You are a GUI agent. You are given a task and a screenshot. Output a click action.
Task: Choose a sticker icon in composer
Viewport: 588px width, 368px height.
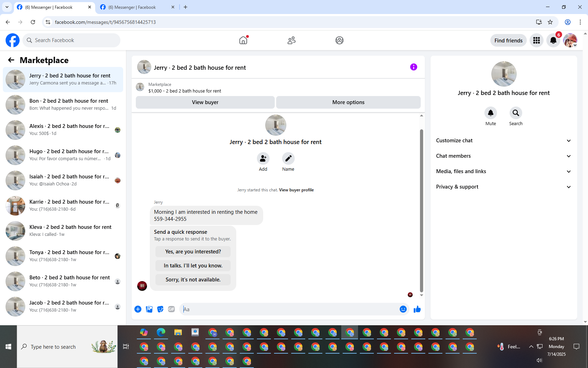coord(160,309)
